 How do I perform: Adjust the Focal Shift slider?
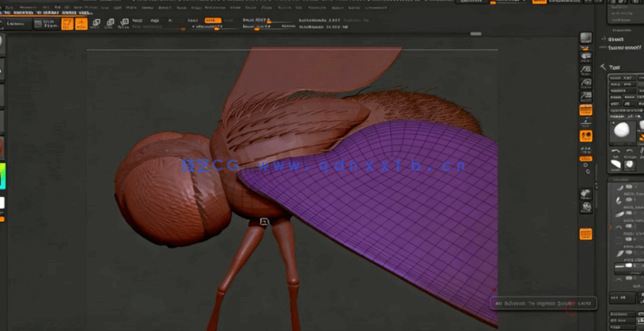[268, 20]
